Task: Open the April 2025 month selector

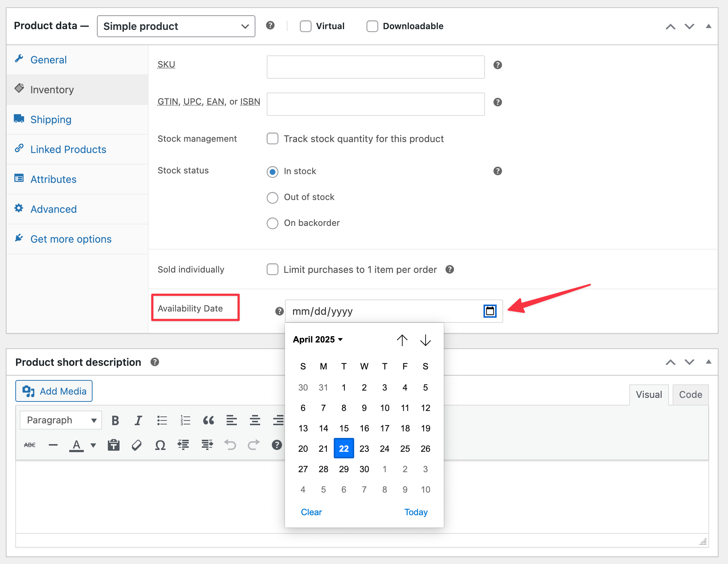Action: pos(318,340)
